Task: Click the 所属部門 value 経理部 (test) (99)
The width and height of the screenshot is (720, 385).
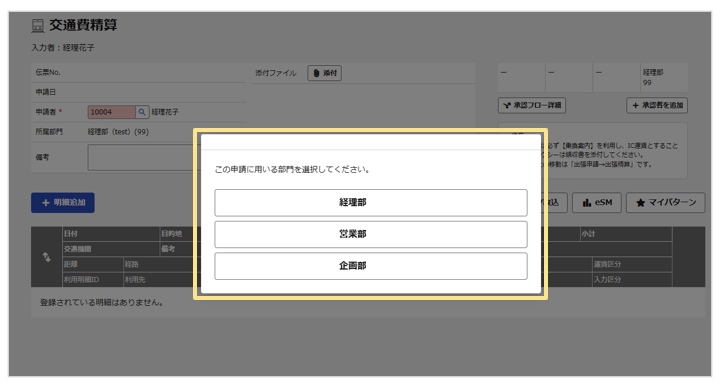Action: (118, 132)
